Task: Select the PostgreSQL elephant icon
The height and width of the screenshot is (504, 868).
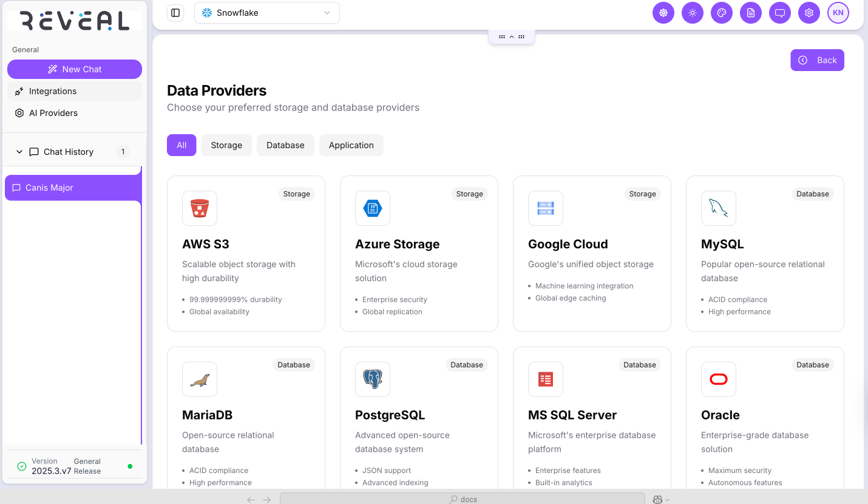Action: point(373,380)
